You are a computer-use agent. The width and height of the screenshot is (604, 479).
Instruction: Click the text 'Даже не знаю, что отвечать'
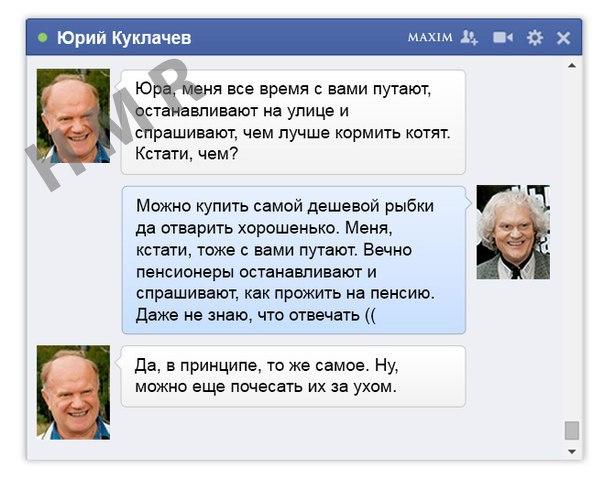point(248,316)
